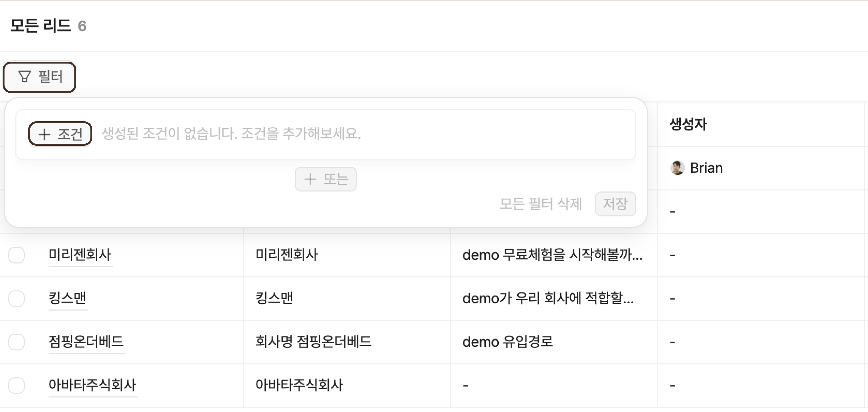
Task: Tick the 점핑온더베드 row checkbox
Action: point(16,342)
